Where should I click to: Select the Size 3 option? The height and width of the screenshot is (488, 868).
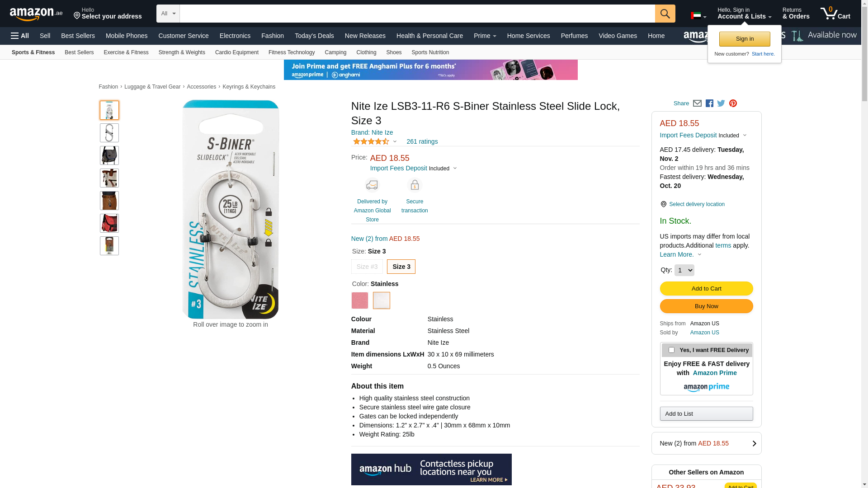point(401,267)
